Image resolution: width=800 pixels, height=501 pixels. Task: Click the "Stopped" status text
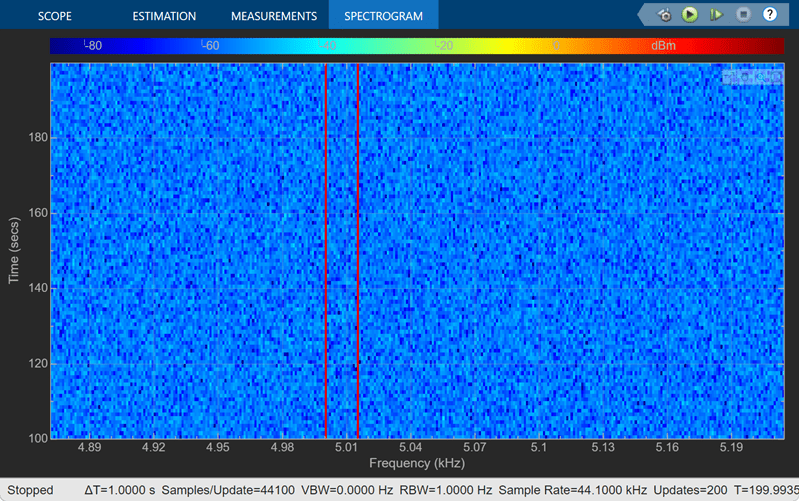point(30,490)
